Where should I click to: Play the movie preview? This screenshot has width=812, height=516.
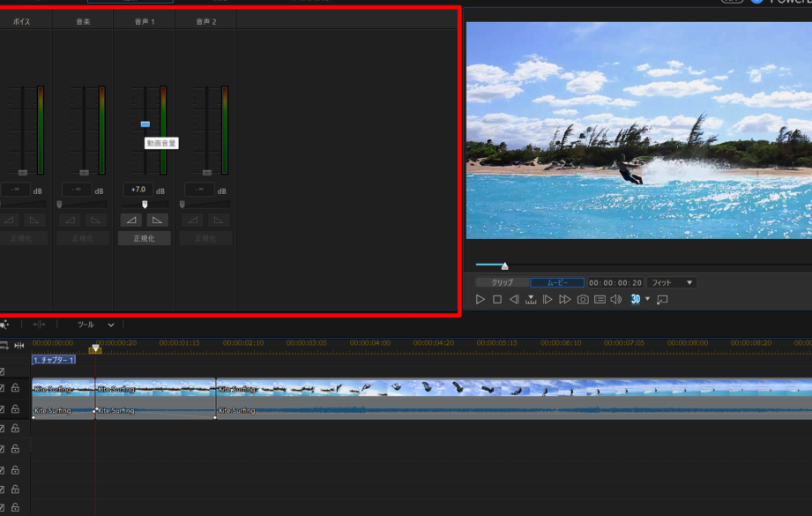click(480, 299)
